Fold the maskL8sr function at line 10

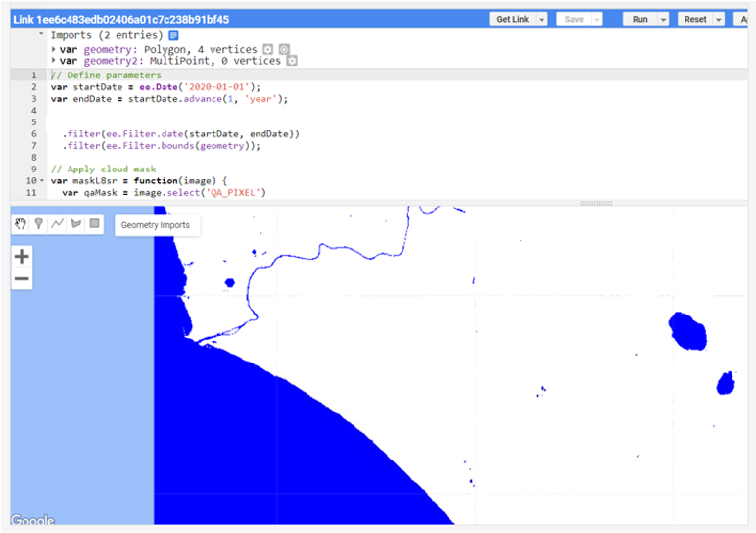[41, 181]
